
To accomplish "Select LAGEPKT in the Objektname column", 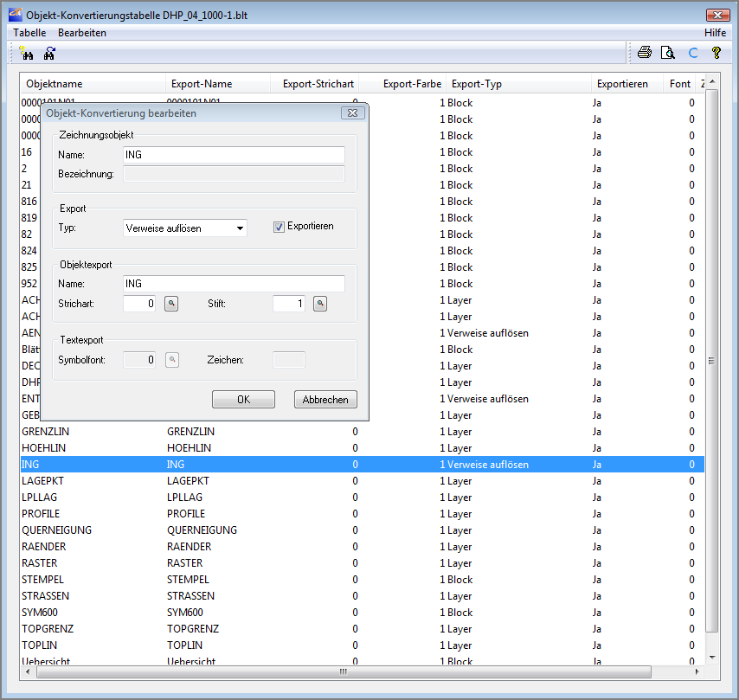I will coord(42,481).
